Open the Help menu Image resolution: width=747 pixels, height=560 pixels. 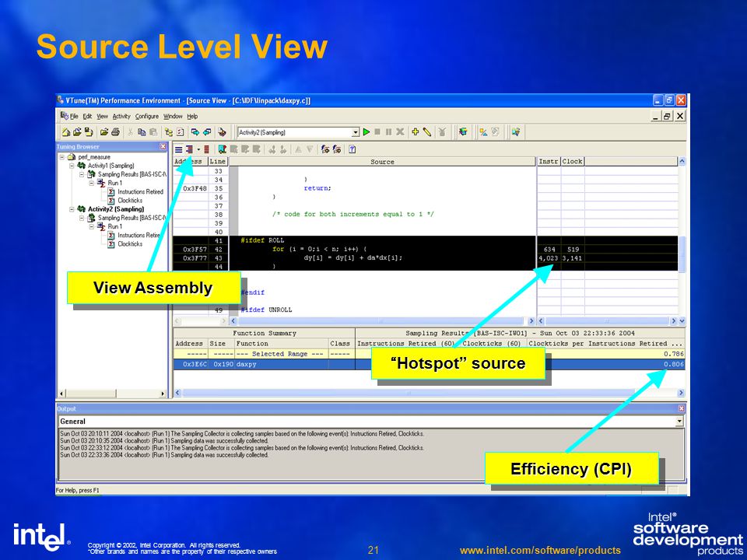pos(192,116)
